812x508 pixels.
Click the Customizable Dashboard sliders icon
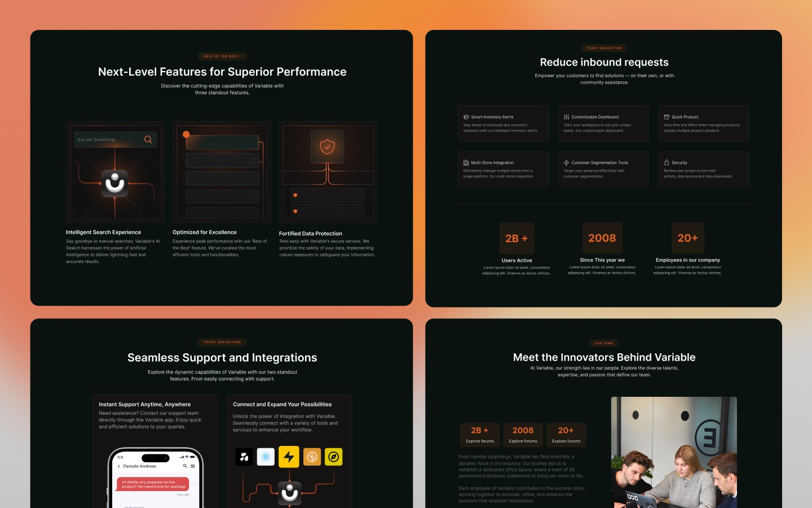pyautogui.click(x=566, y=117)
